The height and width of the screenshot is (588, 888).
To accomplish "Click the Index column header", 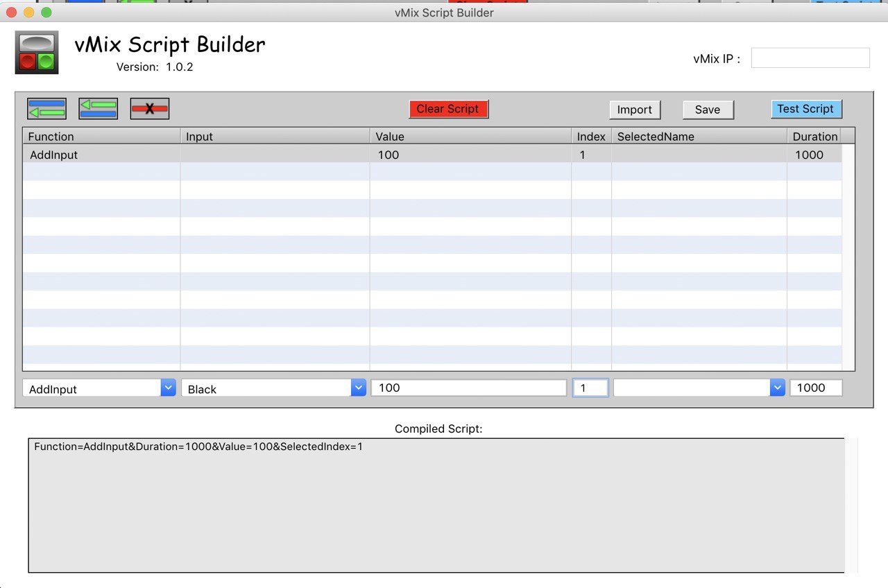I will coord(592,136).
